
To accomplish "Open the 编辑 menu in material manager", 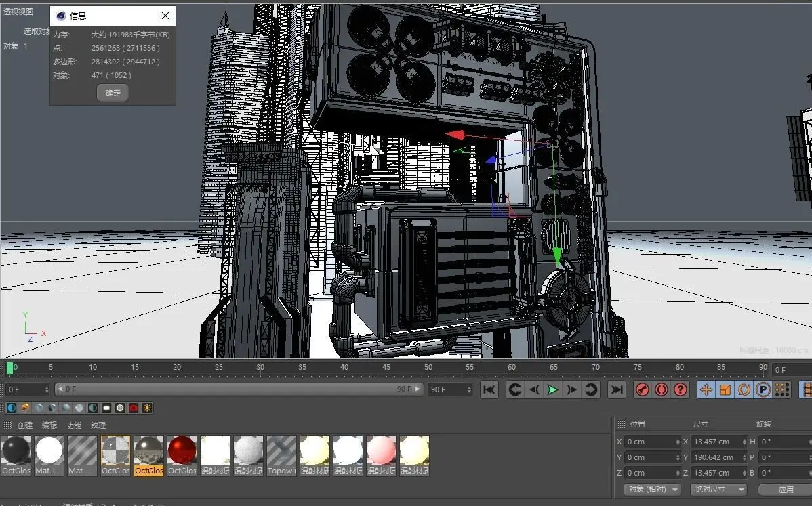I will click(x=49, y=425).
